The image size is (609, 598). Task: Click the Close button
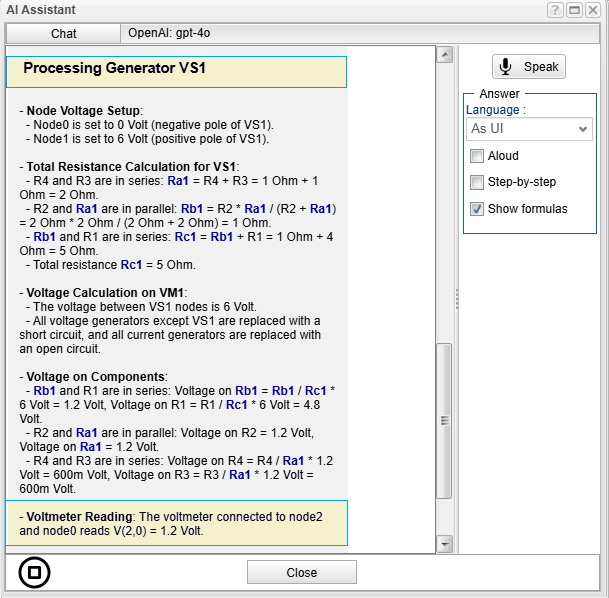[x=302, y=572]
